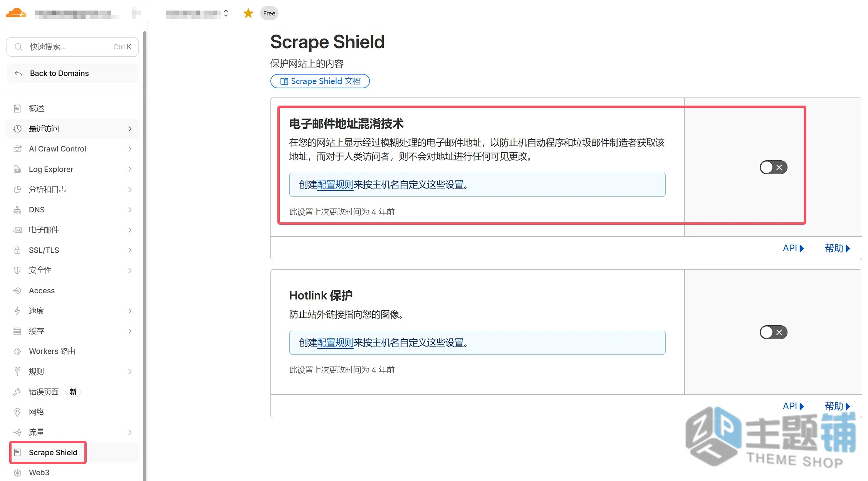Click the Log Explorer document icon
The image size is (868, 481).
[x=17, y=169]
